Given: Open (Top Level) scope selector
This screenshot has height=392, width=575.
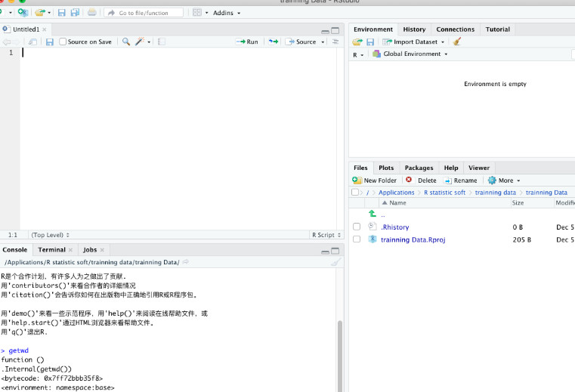Looking at the screenshot, I should pyautogui.click(x=50, y=235).
